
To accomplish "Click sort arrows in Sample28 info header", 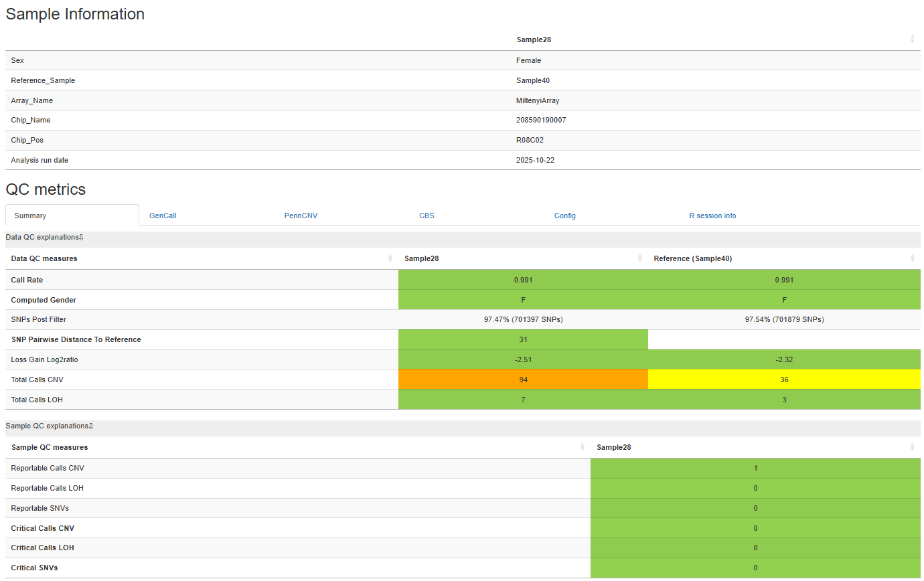I will pos(912,39).
